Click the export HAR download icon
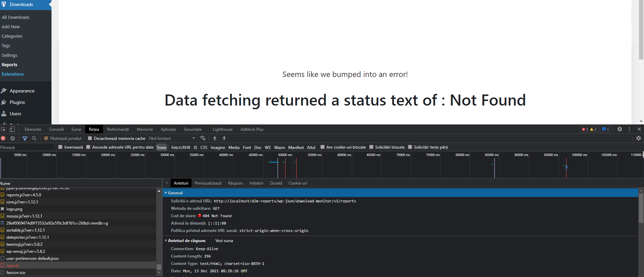This screenshot has height=277, width=644. [224, 138]
